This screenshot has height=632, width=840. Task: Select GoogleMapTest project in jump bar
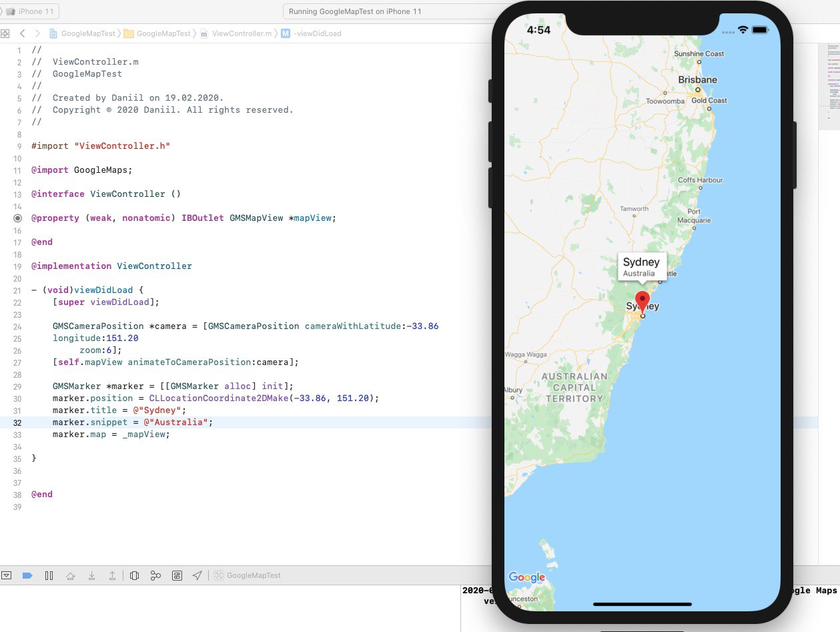pyautogui.click(x=82, y=33)
